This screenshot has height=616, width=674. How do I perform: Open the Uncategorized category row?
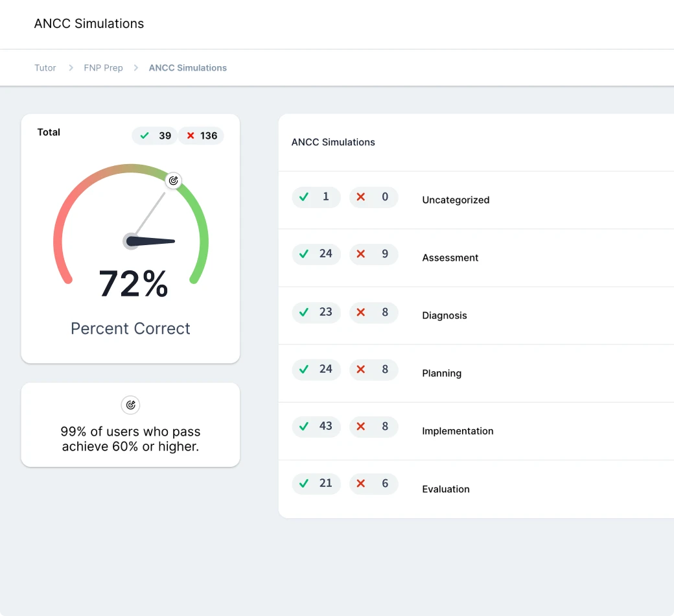tap(476, 200)
